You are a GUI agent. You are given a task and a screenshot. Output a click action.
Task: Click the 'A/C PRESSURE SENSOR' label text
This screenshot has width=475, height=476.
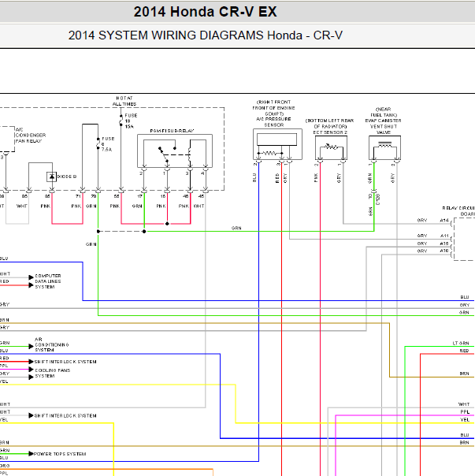click(x=274, y=121)
